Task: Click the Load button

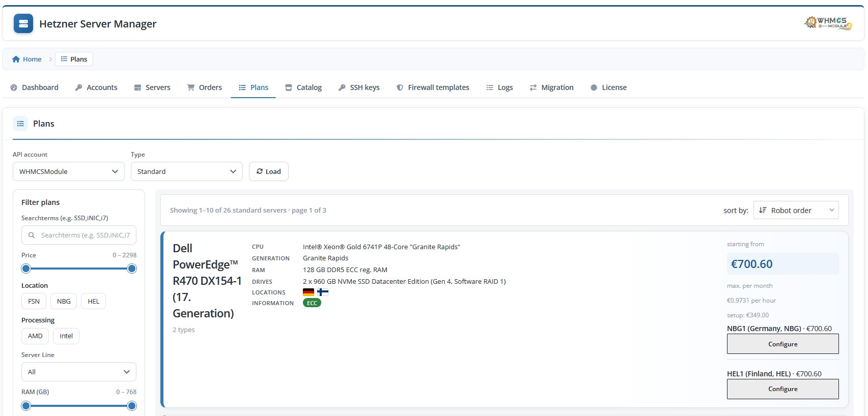Action: pos(269,171)
